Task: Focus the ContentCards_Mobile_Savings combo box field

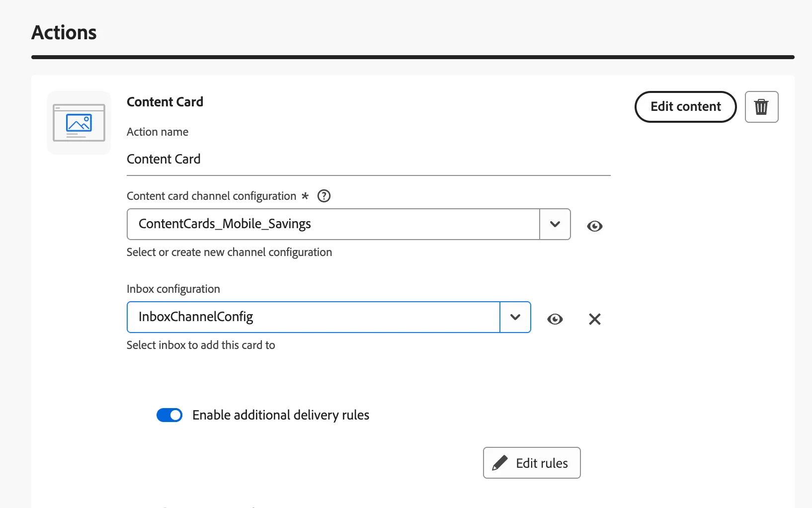Action: [x=333, y=224]
